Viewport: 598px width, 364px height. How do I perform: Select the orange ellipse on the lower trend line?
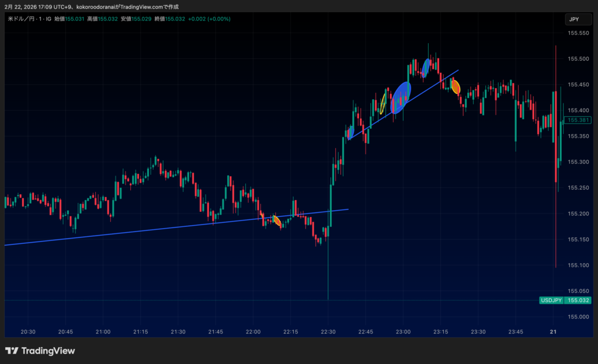277,221
